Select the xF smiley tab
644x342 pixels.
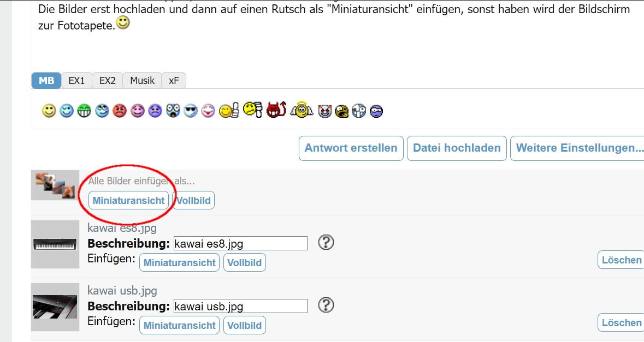coord(174,80)
